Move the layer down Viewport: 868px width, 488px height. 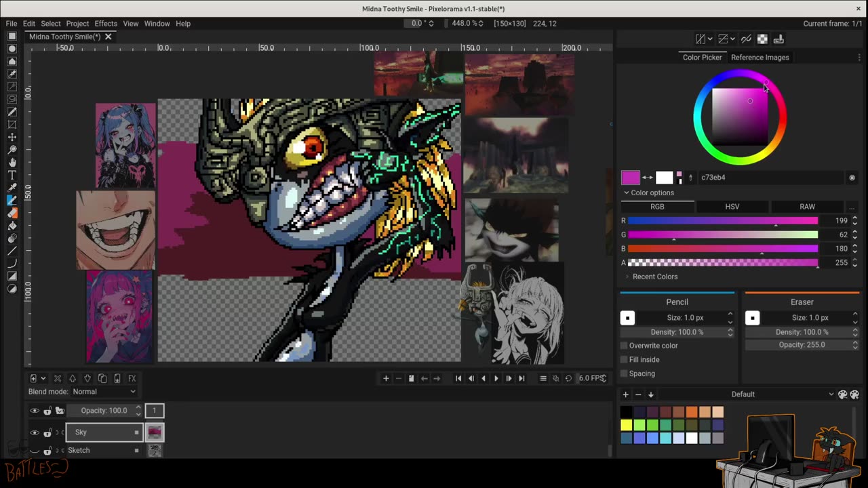point(87,378)
